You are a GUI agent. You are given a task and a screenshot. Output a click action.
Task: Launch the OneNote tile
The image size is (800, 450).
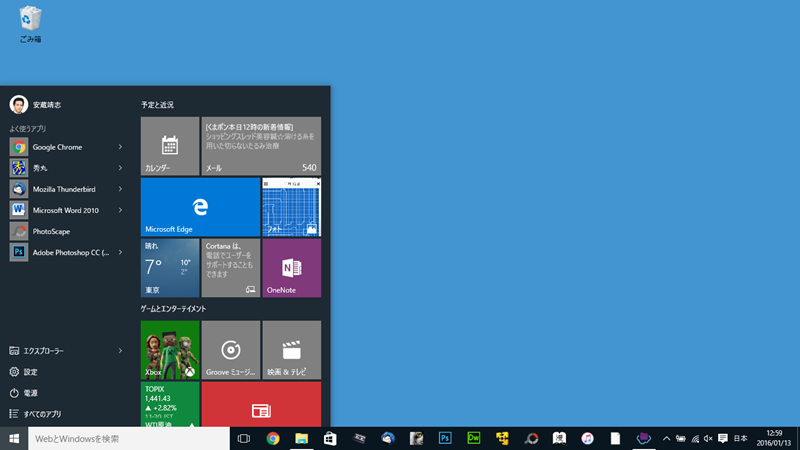click(291, 268)
